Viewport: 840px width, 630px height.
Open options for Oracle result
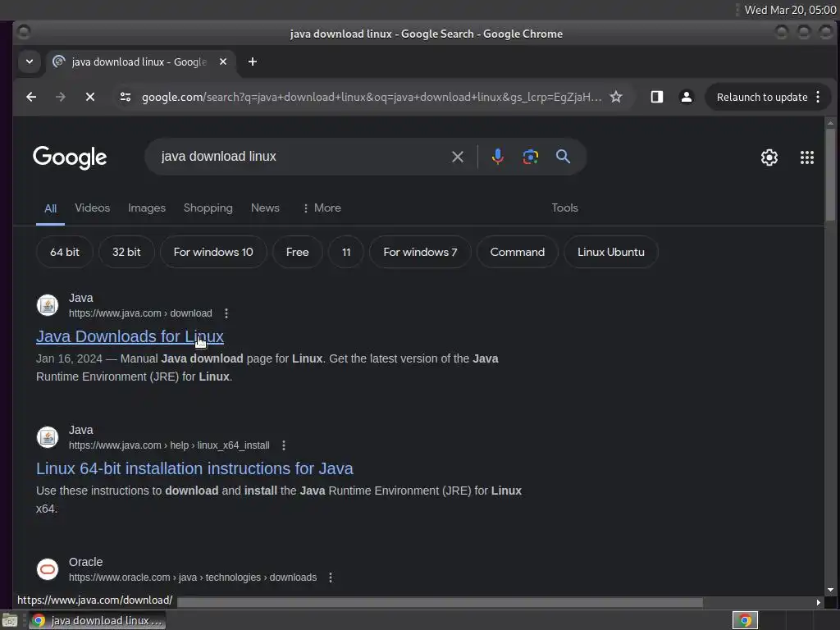click(x=331, y=577)
